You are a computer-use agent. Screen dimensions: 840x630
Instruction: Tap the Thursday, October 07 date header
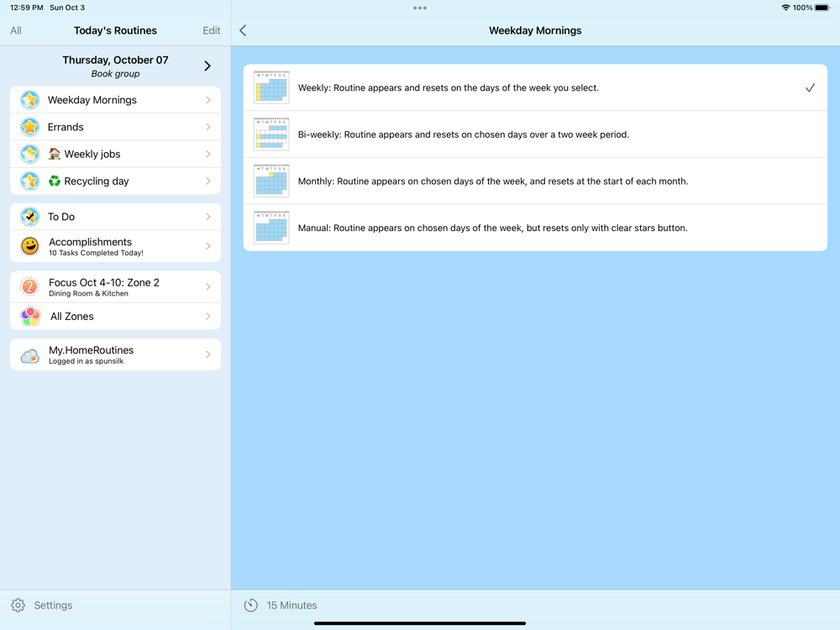point(115,60)
